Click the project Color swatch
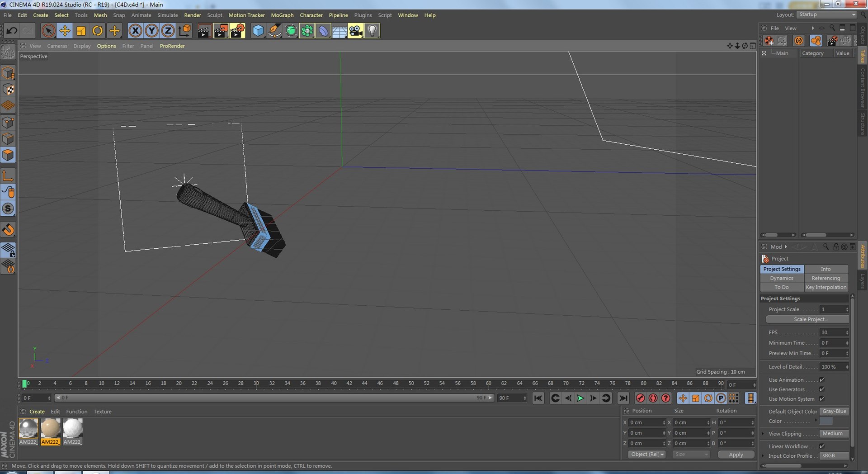868x474 pixels. [x=826, y=421]
